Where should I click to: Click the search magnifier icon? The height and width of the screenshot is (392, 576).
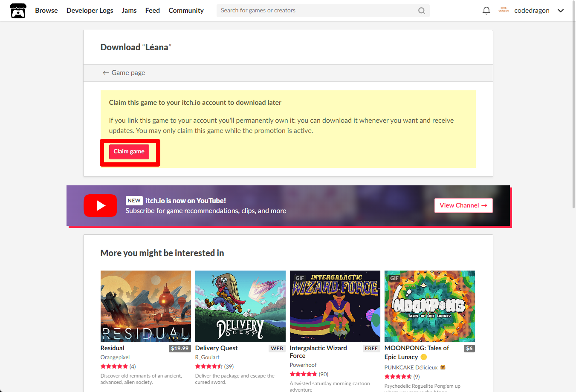click(x=421, y=11)
